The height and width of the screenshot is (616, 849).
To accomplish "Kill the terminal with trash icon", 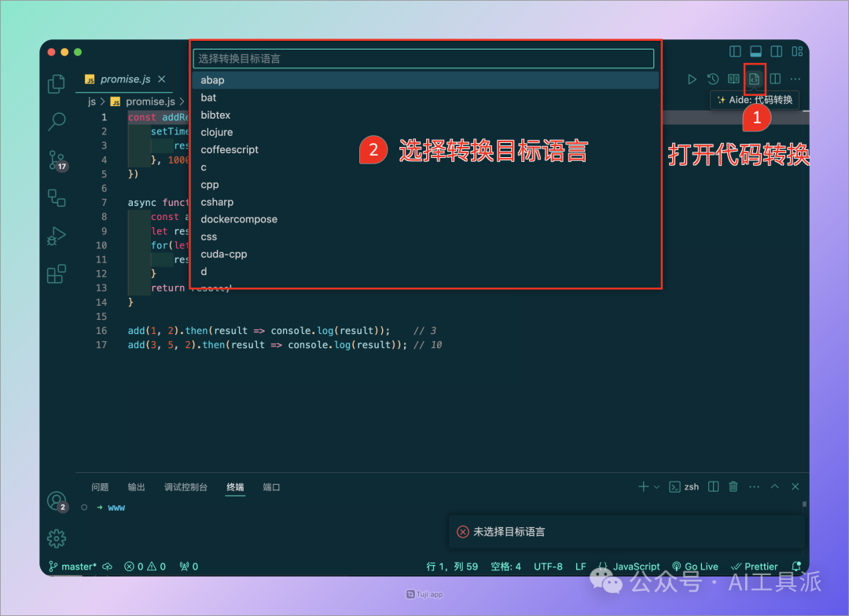I will pos(733,486).
